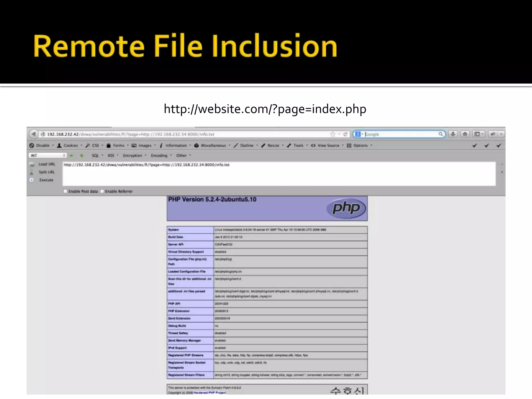This screenshot has height=399, width=532.
Task: Click the browser back arrow button
Action: 33,134
